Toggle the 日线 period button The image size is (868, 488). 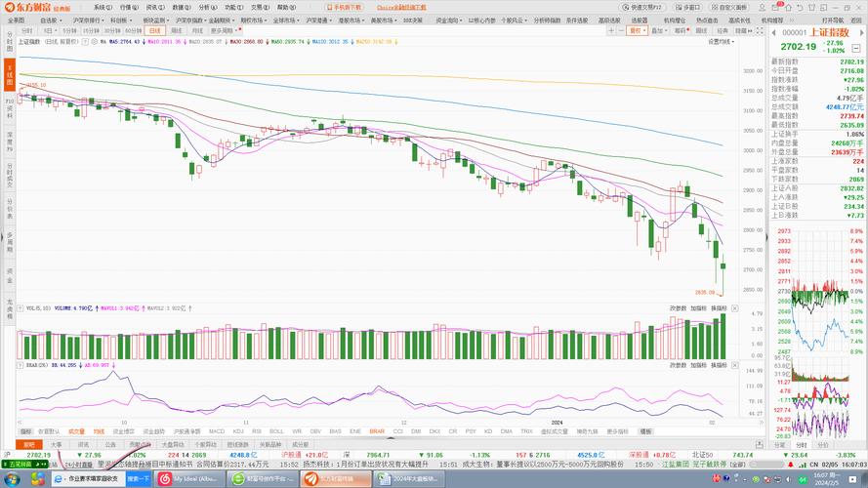pyautogui.click(x=154, y=30)
